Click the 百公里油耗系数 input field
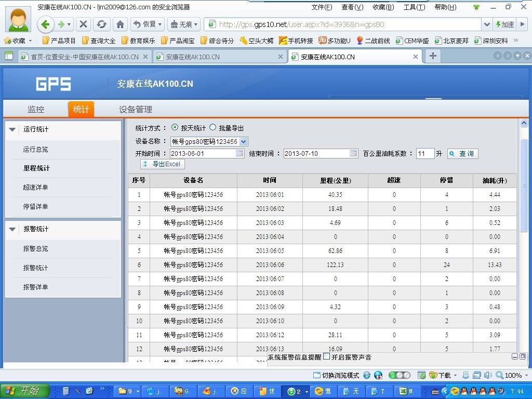 tap(425, 154)
